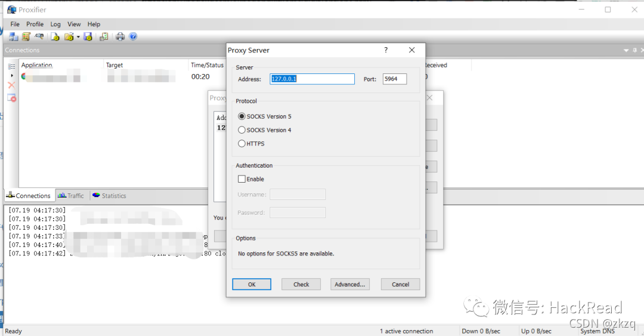The width and height of the screenshot is (644, 336).
Task: Open the File menu
Action: click(x=15, y=24)
